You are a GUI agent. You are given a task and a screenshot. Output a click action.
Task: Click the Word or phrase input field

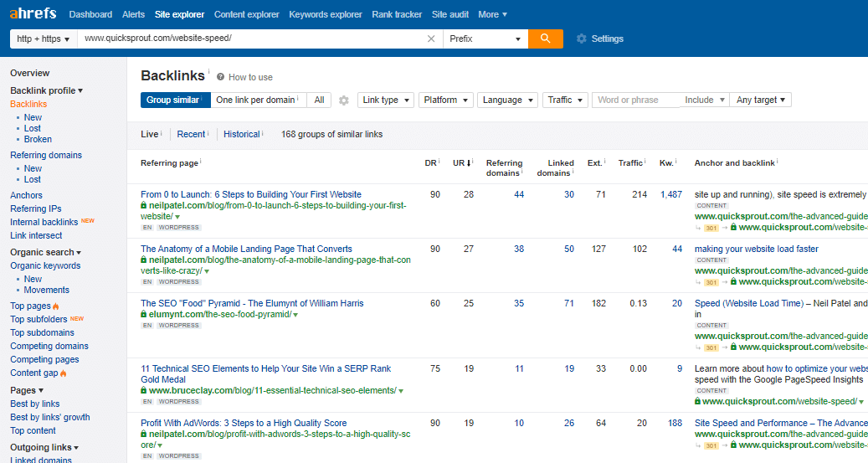click(x=637, y=100)
